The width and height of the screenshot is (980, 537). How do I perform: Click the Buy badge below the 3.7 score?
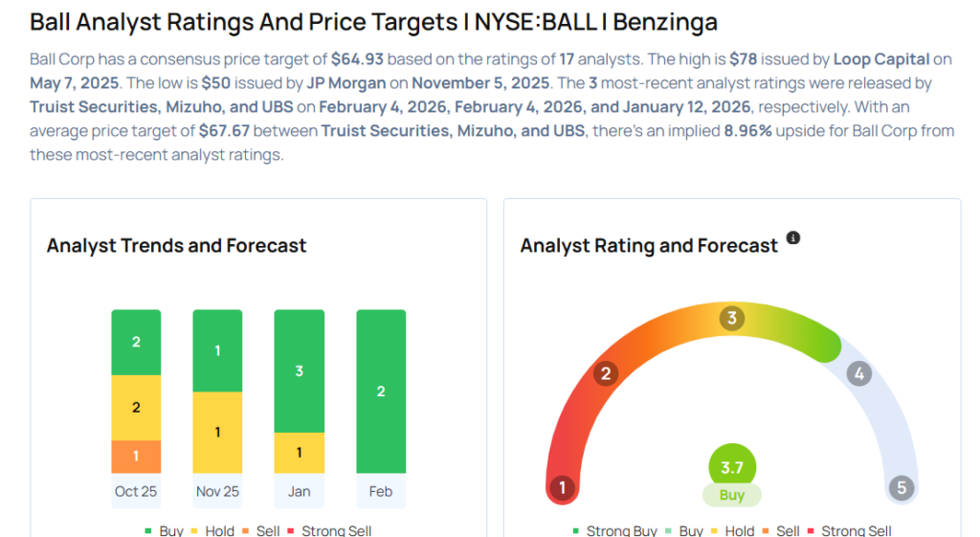pos(732,495)
